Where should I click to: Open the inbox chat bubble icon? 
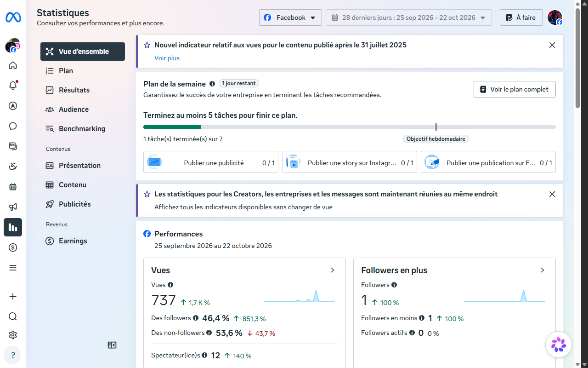pyautogui.click(x=13, y=126)
